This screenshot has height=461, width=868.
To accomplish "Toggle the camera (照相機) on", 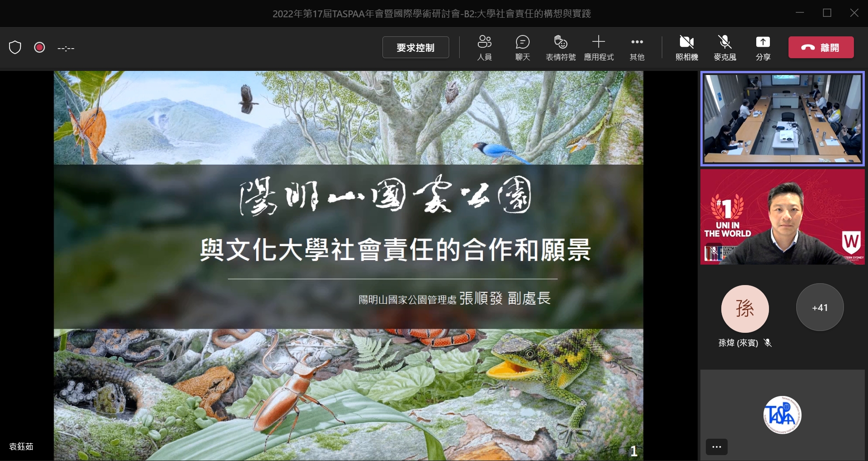I will tap(686, 47).
